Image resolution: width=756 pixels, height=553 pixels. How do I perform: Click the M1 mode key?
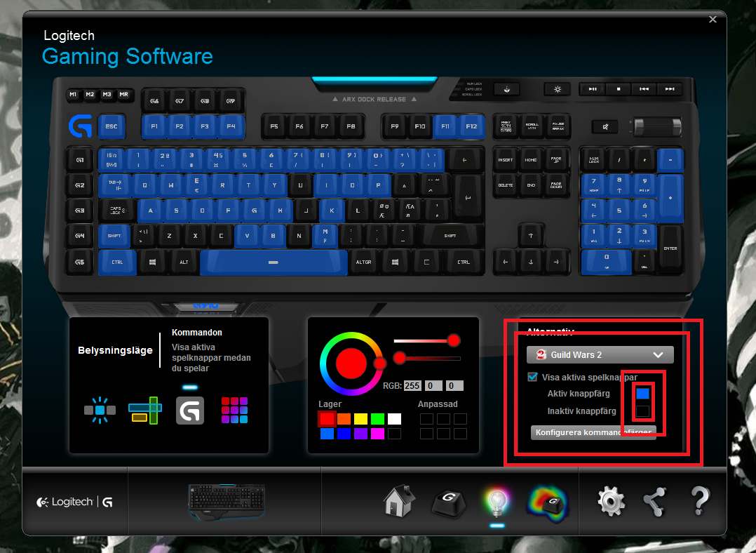coord(73,94)
